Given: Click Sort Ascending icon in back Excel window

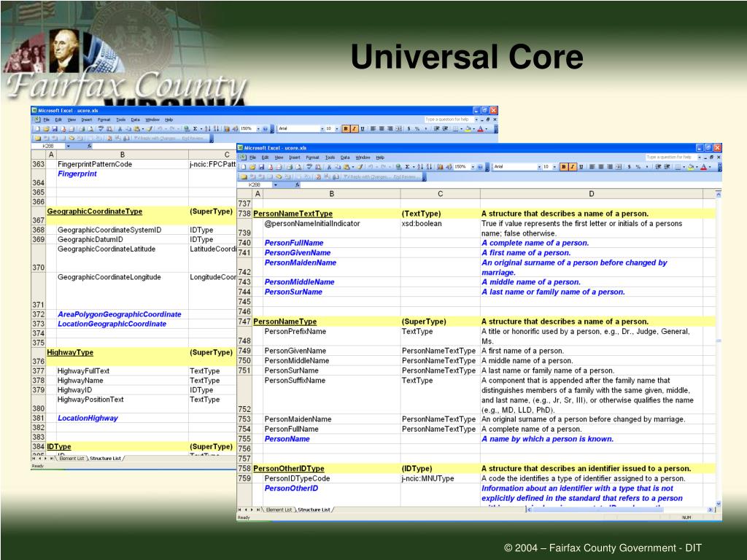Looking at the screenshot, I should 207,128.
